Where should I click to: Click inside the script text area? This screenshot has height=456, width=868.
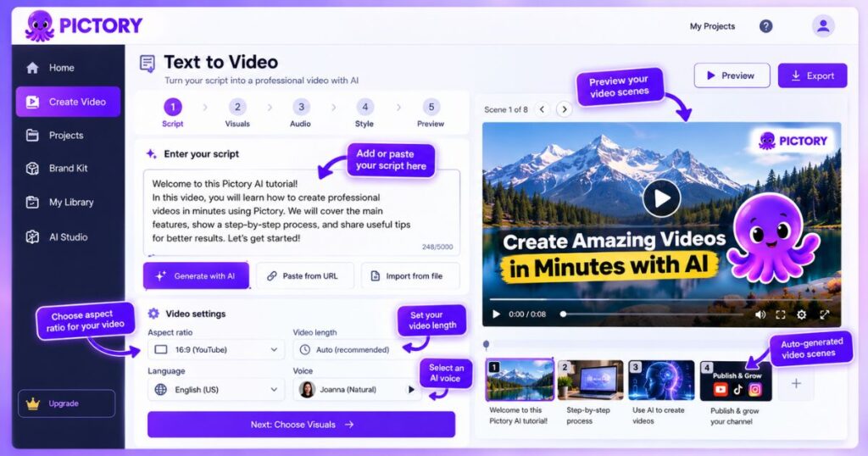(x=301, y=213)
